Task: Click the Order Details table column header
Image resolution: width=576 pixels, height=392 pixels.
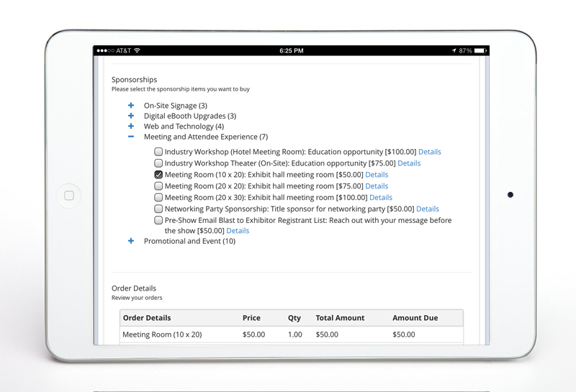Action: [147, 318]
